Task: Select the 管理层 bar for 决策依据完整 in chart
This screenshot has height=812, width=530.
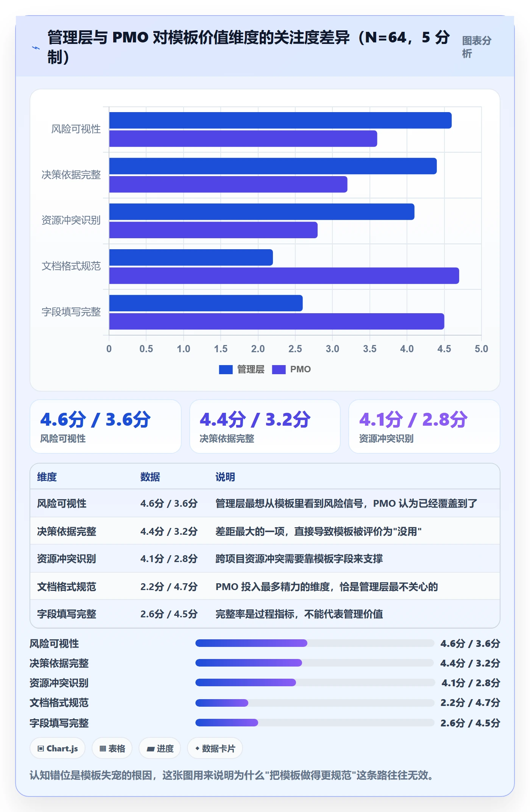Action: pyautogui.click(x=273, y=166)
